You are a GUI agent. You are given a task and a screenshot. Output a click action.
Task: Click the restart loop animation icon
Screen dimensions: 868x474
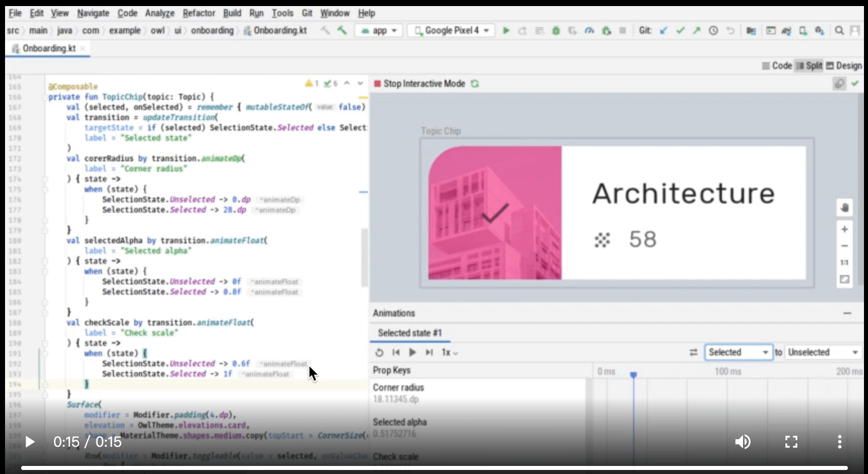point(380,352)
